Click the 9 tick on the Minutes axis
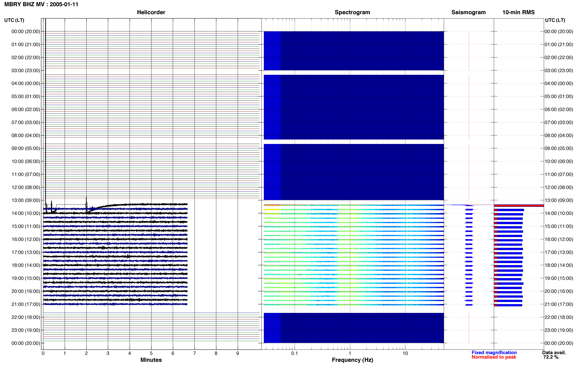 [x=238, y=353]
